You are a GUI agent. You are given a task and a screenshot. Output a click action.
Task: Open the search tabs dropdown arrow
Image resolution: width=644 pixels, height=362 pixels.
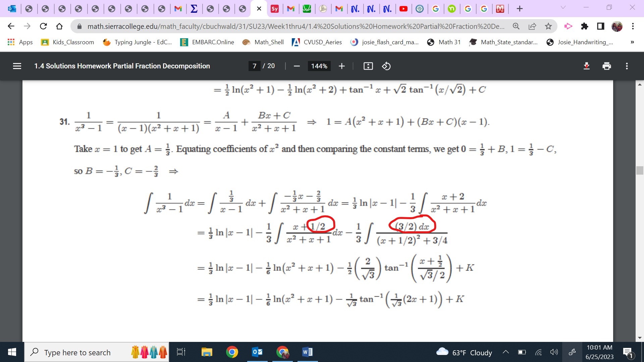(x=563, y=7)
